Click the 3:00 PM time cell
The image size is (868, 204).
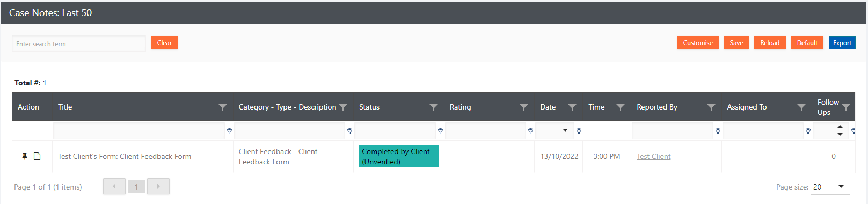(607, 156)
